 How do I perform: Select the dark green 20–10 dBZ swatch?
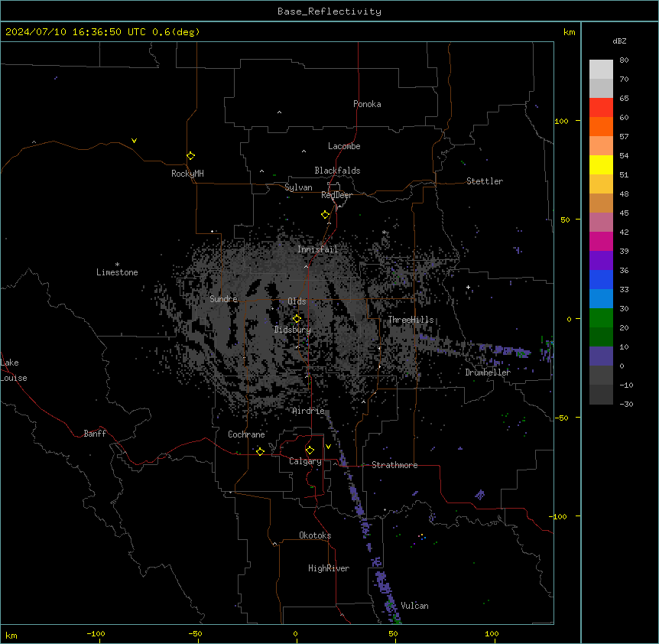point(601,337)
